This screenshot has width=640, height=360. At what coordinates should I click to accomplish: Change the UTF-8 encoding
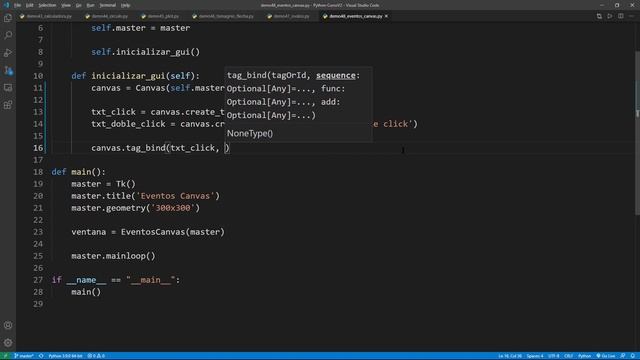(553, 356)
